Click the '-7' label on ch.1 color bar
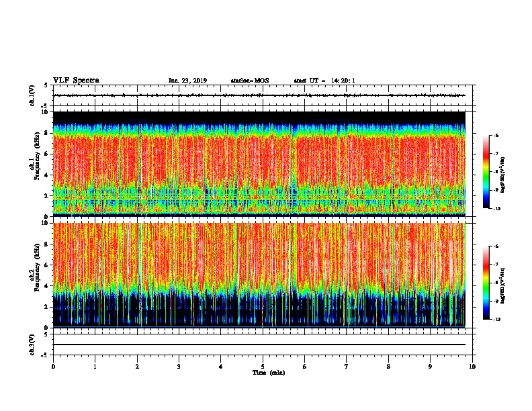Image resolution: width=532 pixels, height=411 pixels. tap(496, 154)
